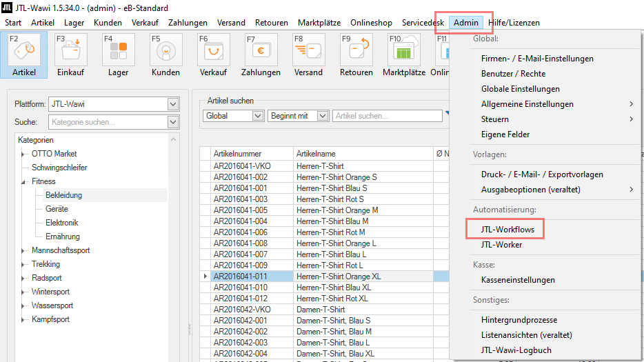Viewport: 644px width, 362px height.
Task: Open the F9 Retouren toolbar icon
Action: [356, 55]
